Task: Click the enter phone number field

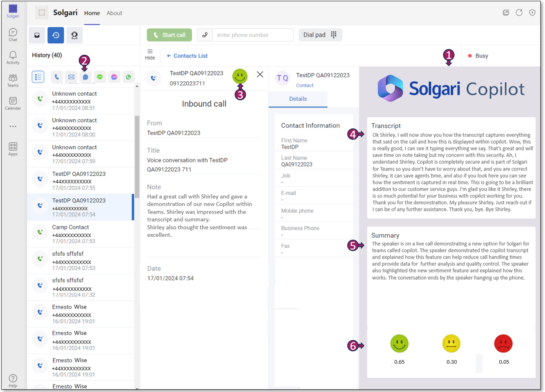Action: (x=253, y=35)
